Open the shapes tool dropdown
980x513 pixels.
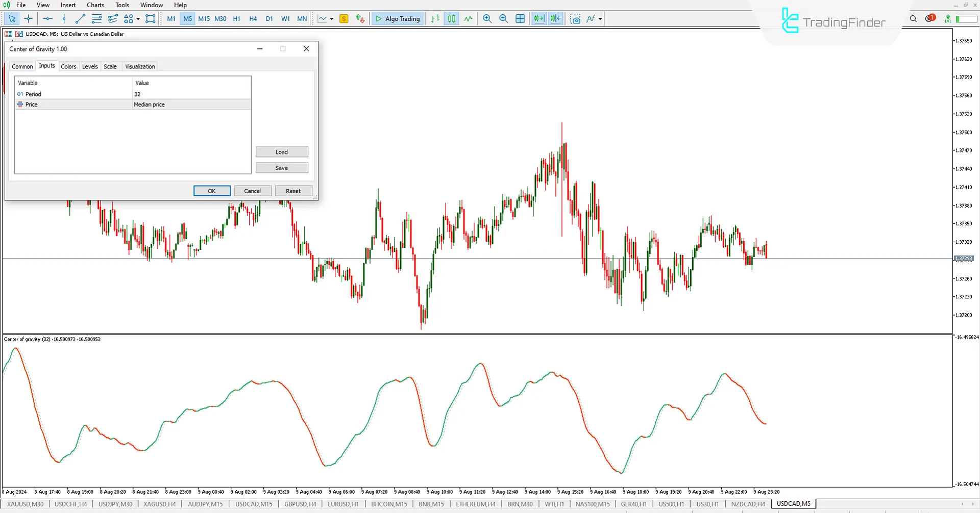pyautogui.click(x=138, y=18)
